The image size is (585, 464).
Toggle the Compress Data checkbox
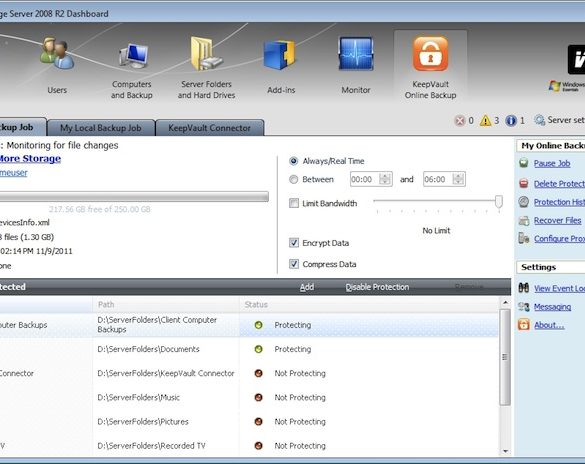pos(294,264)
